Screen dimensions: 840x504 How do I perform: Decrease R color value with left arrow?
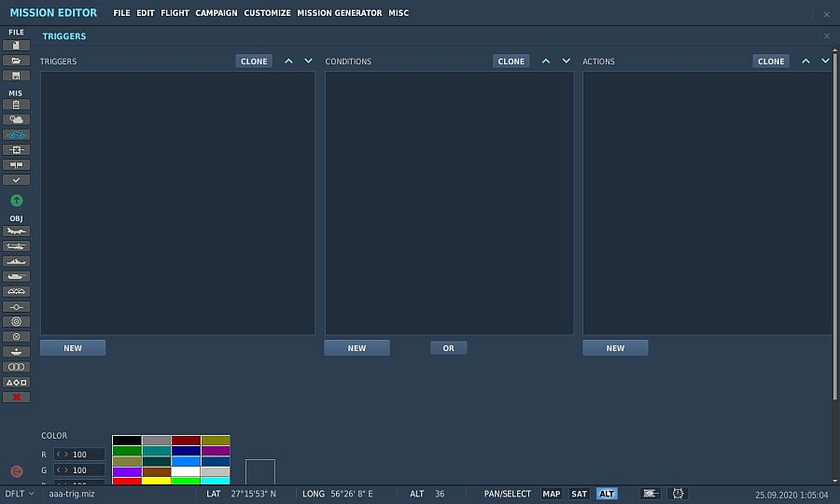(x=59, y=455)
